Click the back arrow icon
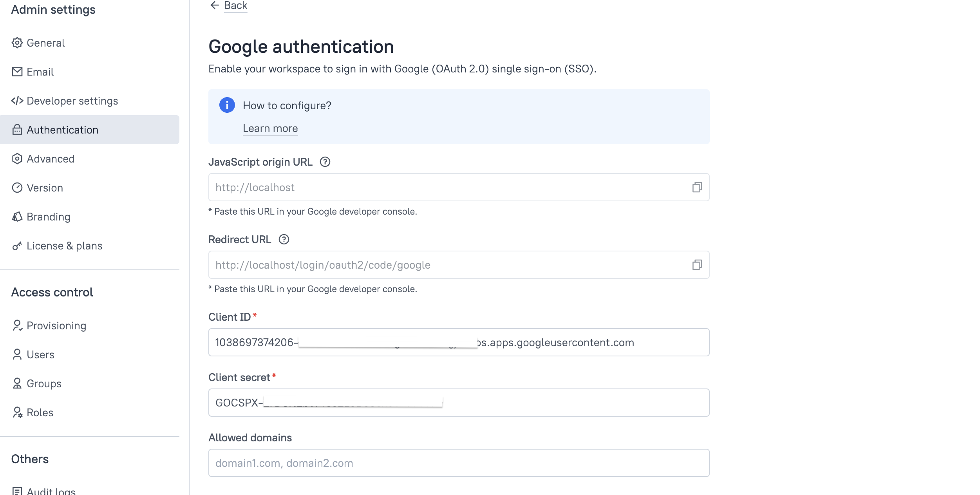The height and width of the screenshot is (495, 980). [214, 5]
